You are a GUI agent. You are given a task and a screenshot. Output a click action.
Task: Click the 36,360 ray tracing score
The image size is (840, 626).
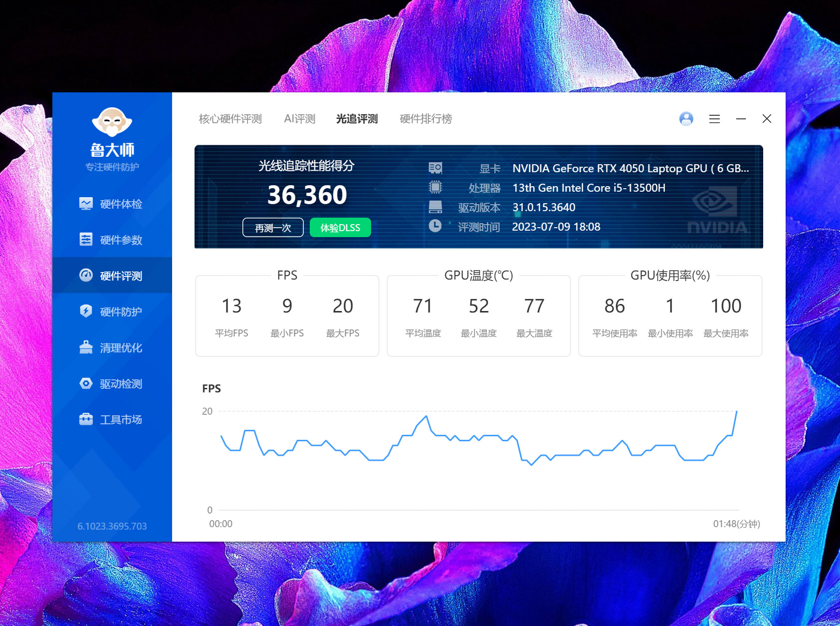[307, 195]
